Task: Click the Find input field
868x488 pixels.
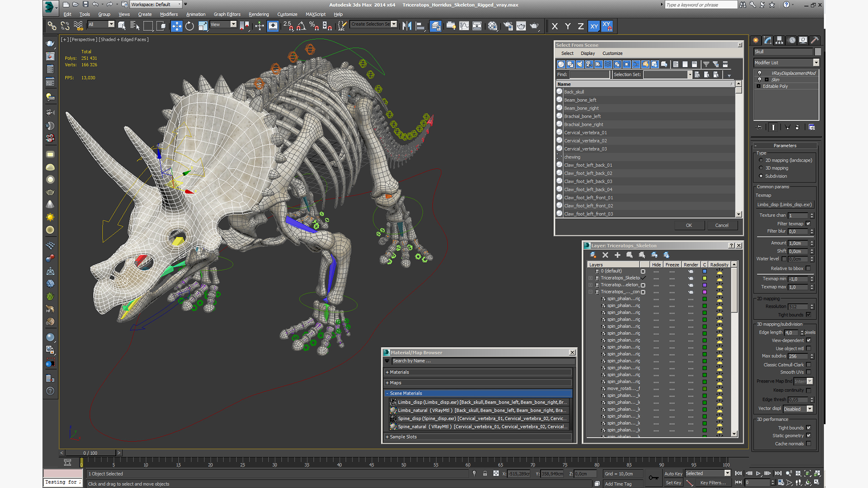Action: [x=590, y=75]
